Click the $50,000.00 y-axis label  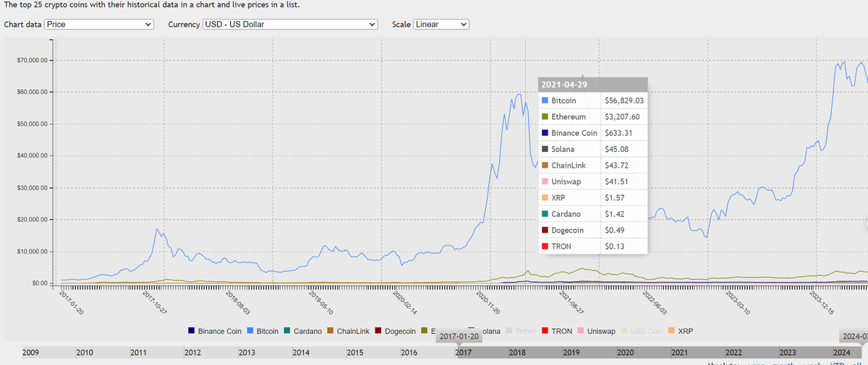33,124
